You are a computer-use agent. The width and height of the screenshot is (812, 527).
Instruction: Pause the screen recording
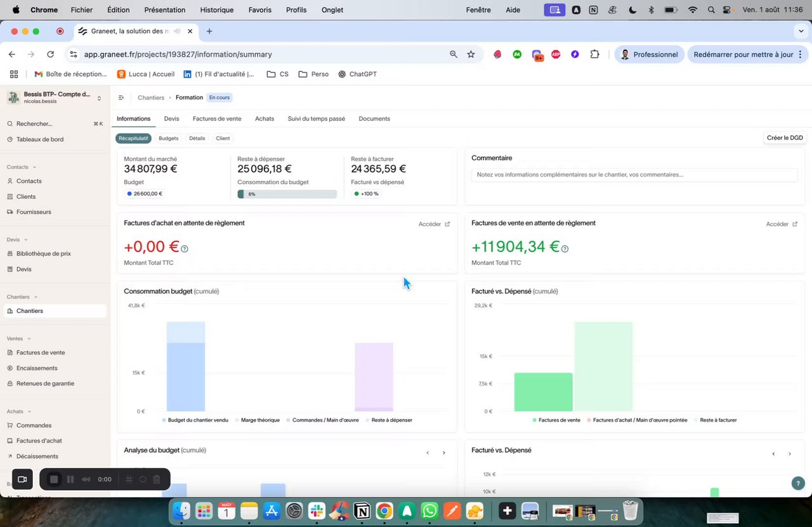coord(70,479)
